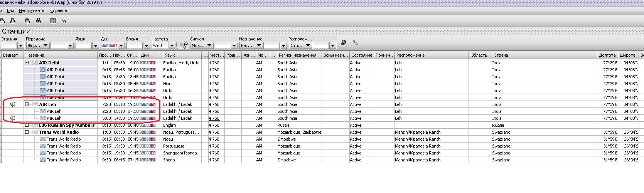
Task: Click the Время filter text field
Action: (135, 45)
